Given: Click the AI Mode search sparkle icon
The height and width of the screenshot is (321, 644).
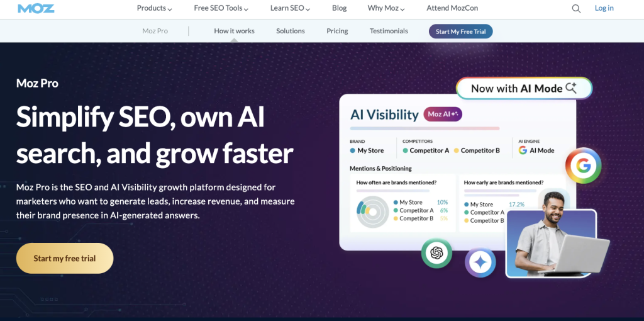Looking at the screenshot, I should (x=571, y=88).
